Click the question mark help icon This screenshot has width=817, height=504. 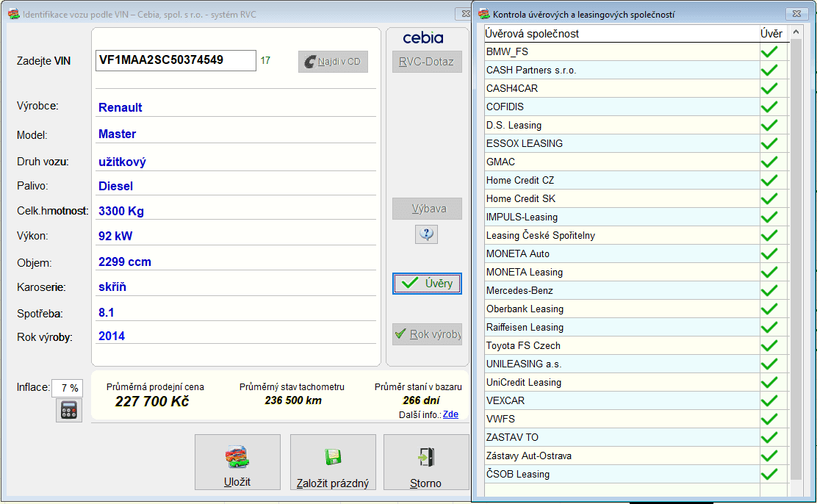pos(426,234)
